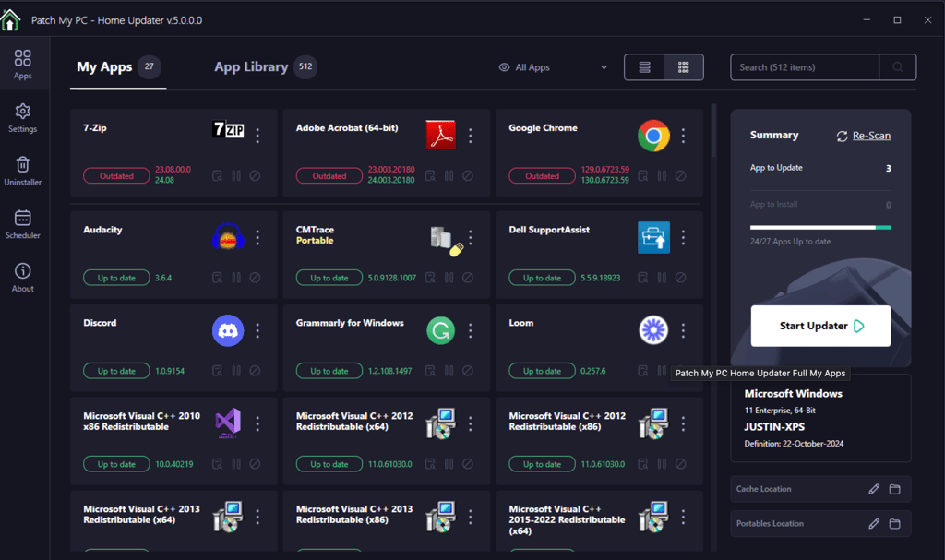Switch to list view layout
Viewport: 945px width, 560px height.
[644, 67]
